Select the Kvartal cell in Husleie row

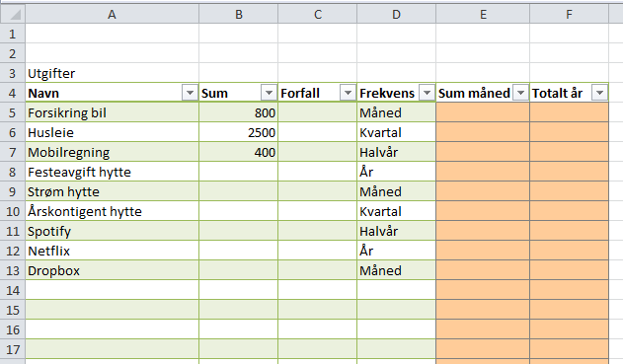(396, 132)
